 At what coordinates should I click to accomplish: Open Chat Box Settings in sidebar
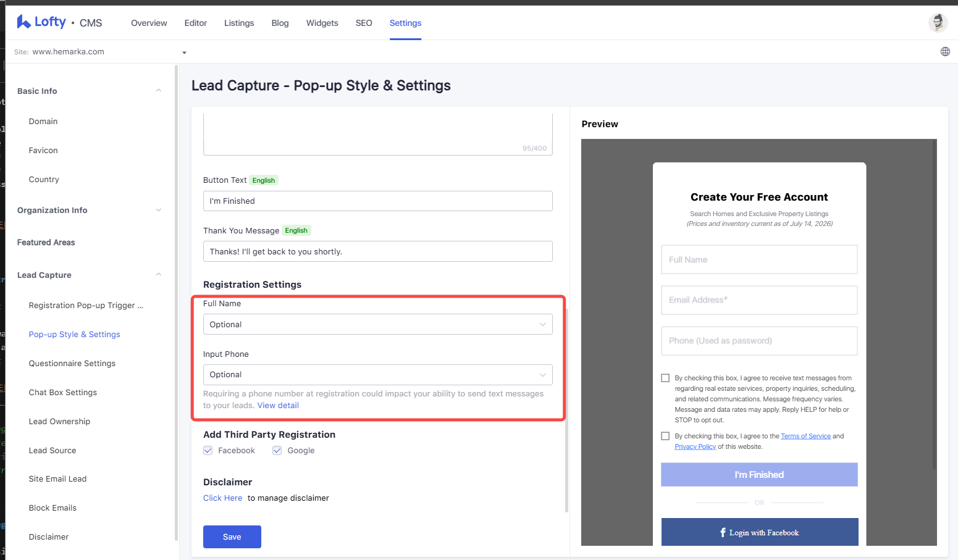(x=62, y=393)
